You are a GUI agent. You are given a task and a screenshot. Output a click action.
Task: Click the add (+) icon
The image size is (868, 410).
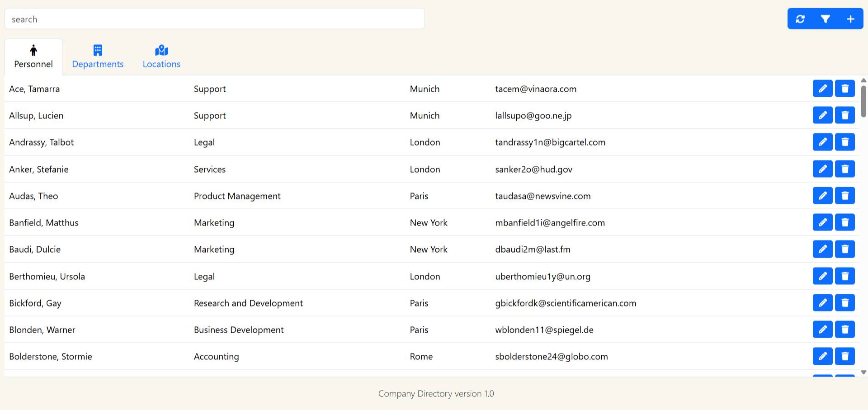coord(850,19)
